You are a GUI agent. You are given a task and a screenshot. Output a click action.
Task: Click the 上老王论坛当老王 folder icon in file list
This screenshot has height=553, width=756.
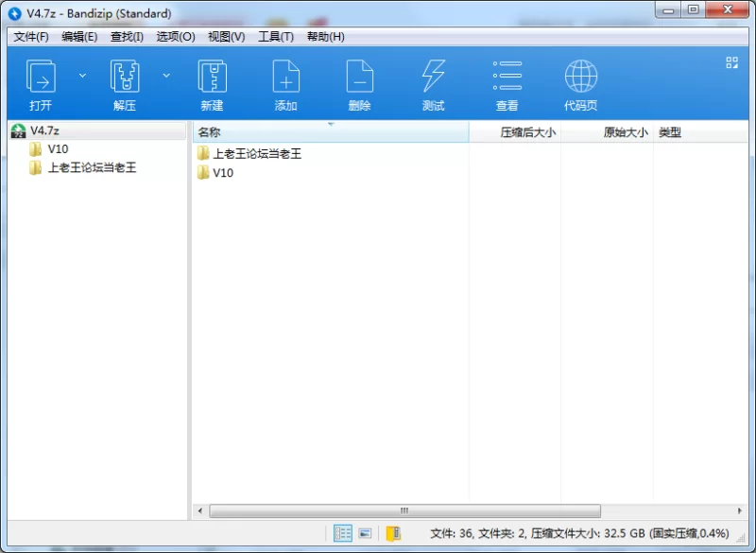tap(203, 153)
